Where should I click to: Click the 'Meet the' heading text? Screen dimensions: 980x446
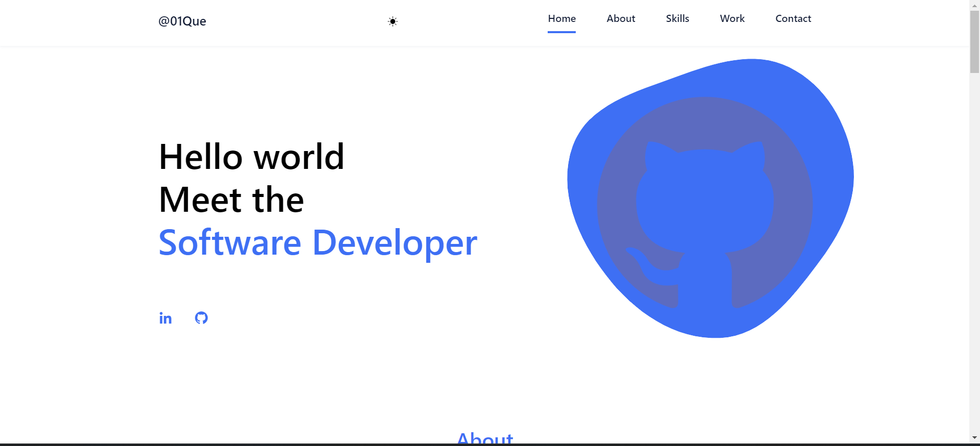coord(231,200)
